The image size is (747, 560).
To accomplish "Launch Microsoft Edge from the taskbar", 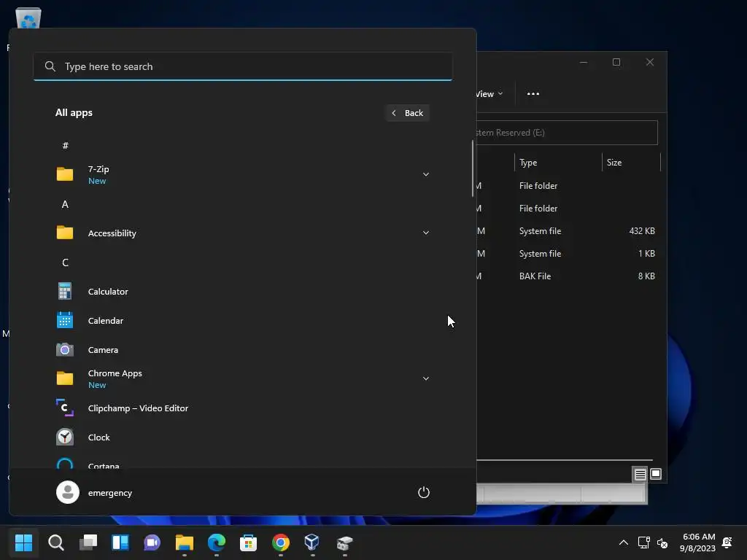I will point(216,542).
